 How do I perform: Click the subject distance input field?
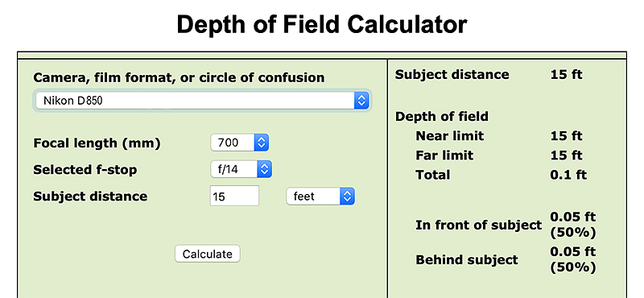point(234,196)
